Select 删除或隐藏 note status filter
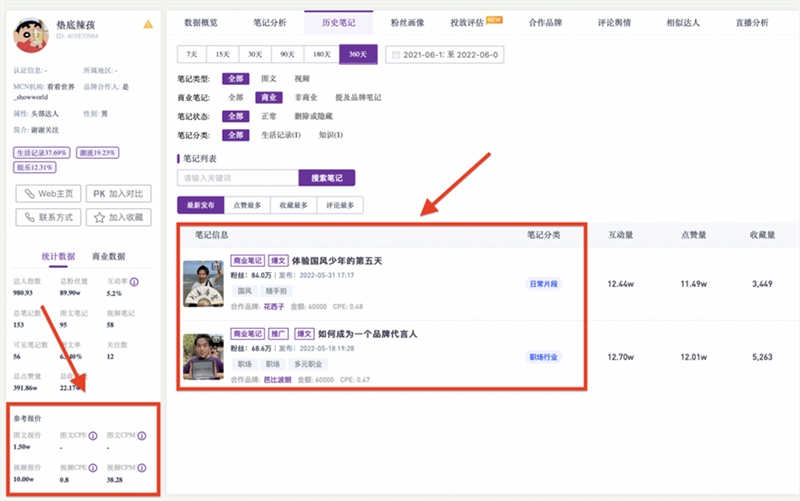800x501 pixels. [313, 116]
